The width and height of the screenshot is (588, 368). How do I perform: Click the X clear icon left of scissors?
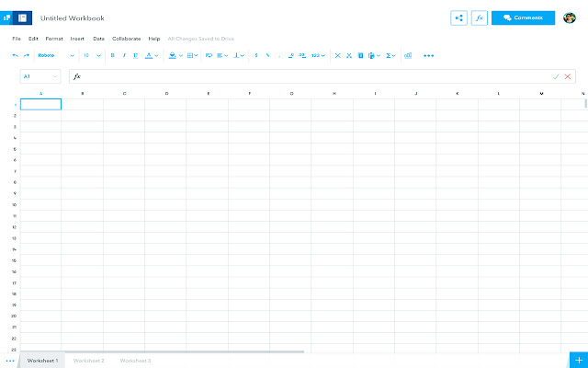pos(337,55)
